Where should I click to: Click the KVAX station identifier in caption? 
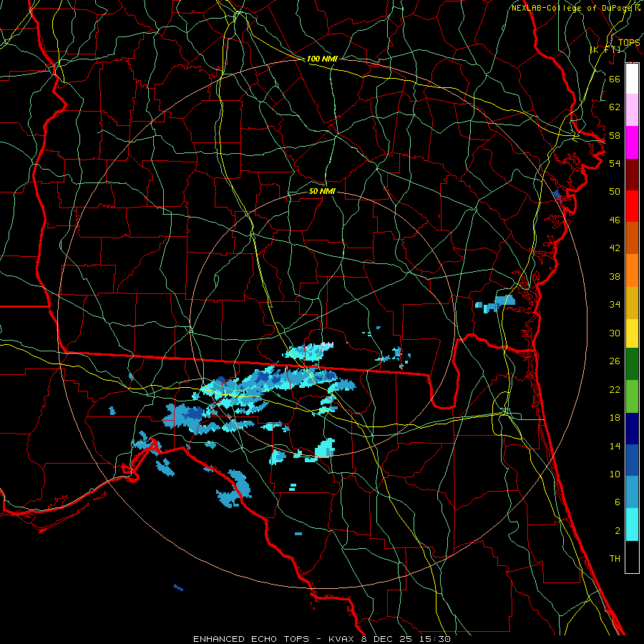tap(341, 639)
